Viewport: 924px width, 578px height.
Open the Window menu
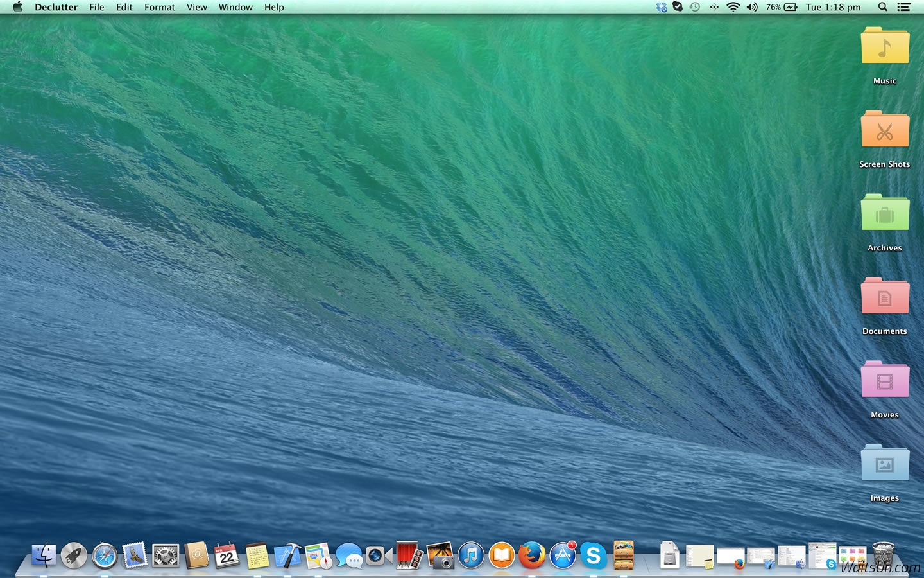(x=235, y=7)
